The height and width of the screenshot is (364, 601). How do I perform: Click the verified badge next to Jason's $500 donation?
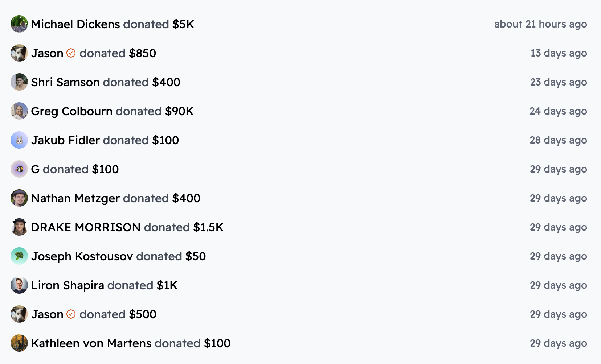pyautogui.click(x=71, y=314)
